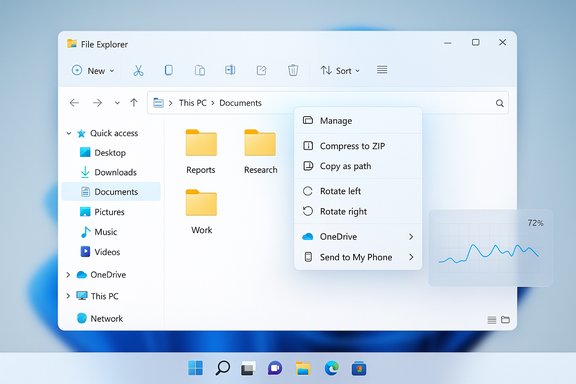This screenshot has width=576, height=384.
Task: Open File Explorer from the taskbar
Action: pyautogui.click(x=303, y=368)
